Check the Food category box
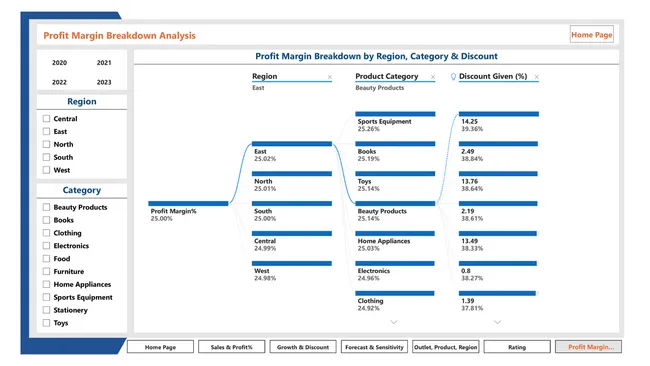 coord(46,258)
